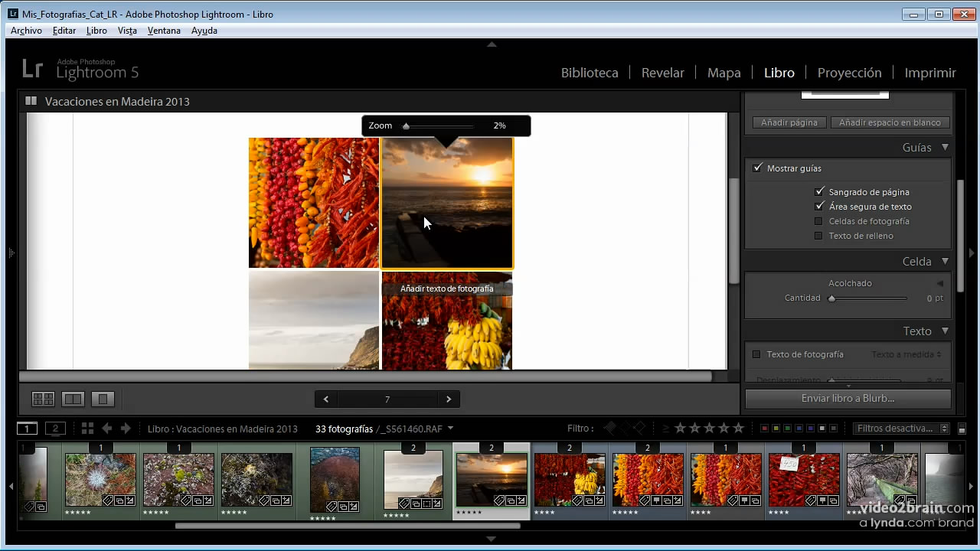The image size is (980, 551).
Task: Collapse the Celda panel
Action: 945,261
